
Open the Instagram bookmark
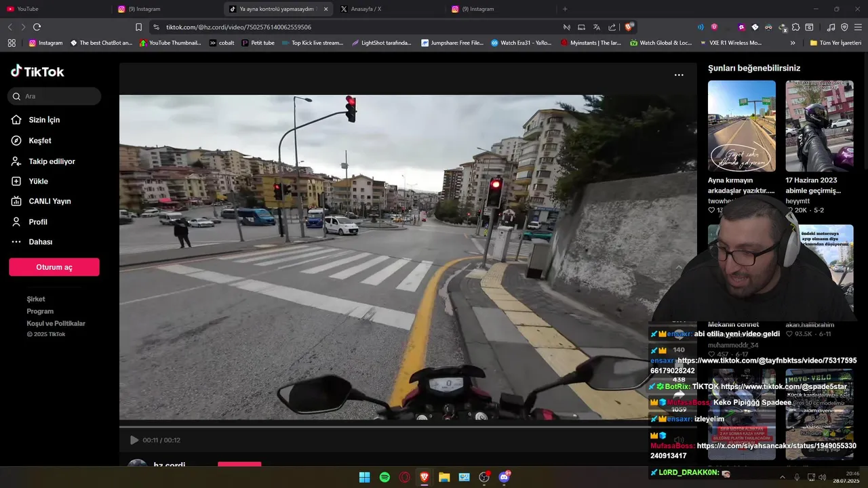[x=45, y=43]
